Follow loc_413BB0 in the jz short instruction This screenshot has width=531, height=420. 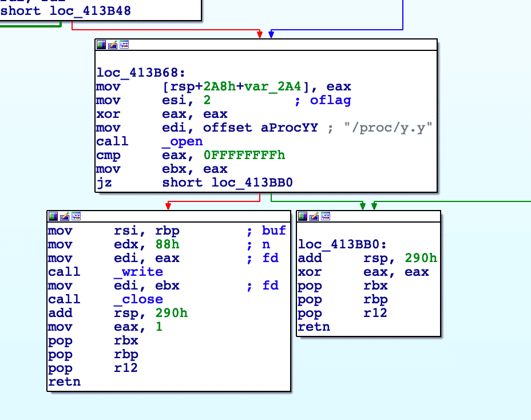click(x=252, y=183)
